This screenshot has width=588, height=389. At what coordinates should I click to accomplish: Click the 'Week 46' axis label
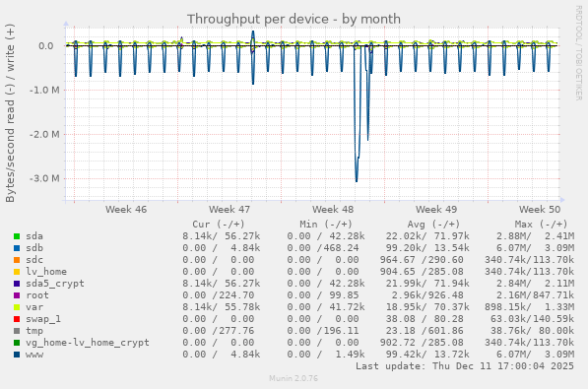pos(126,210)
